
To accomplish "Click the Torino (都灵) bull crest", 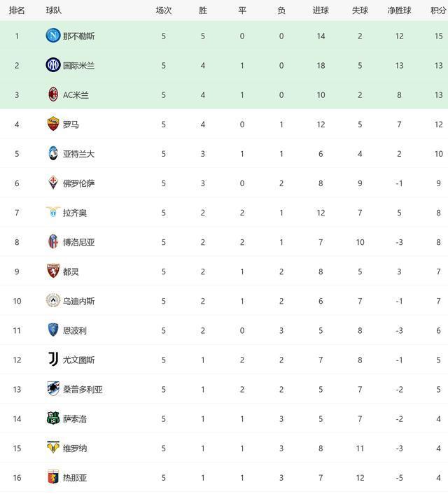I will [x=53, y=271].
